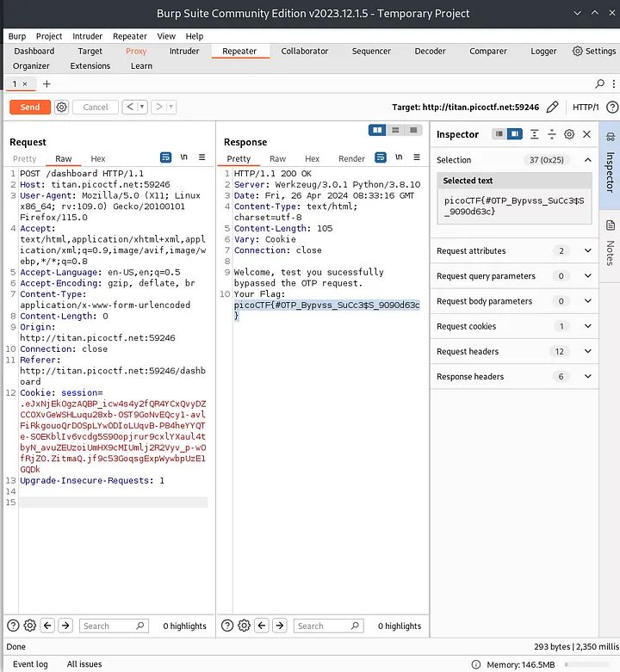This screenshot has height=672, width=620.
Task: Collapse all Inspector sections icon
Action: (552, 134)
